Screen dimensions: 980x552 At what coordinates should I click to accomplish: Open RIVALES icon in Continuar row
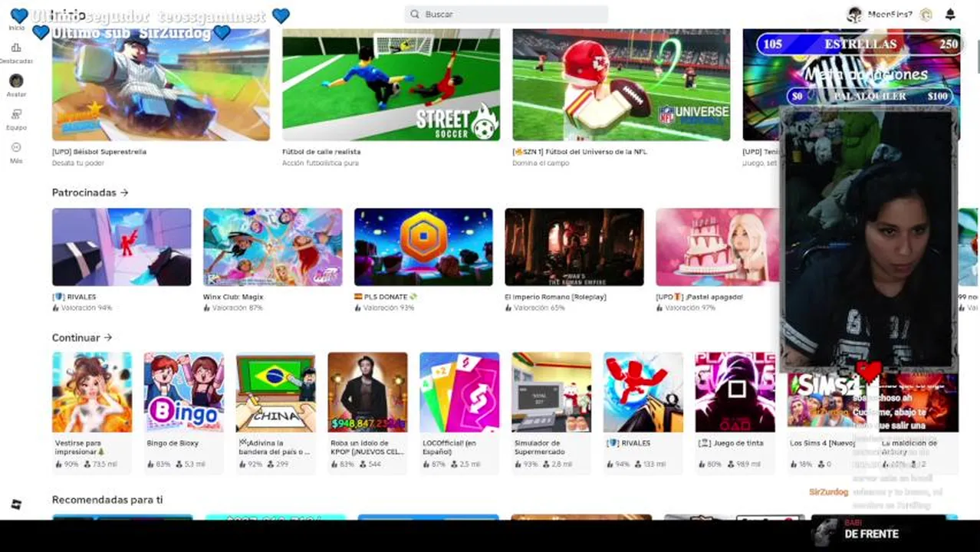point(643,393)
